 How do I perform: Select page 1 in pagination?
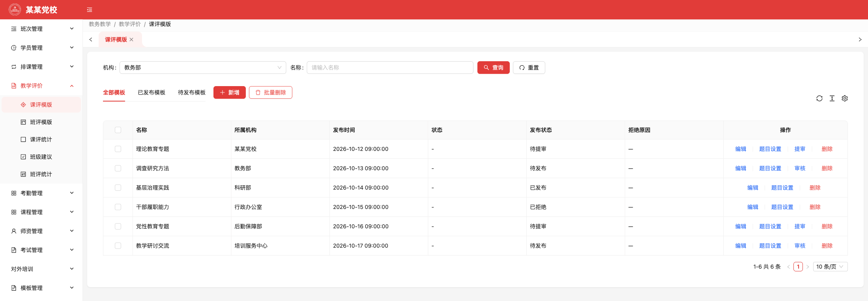798,267
